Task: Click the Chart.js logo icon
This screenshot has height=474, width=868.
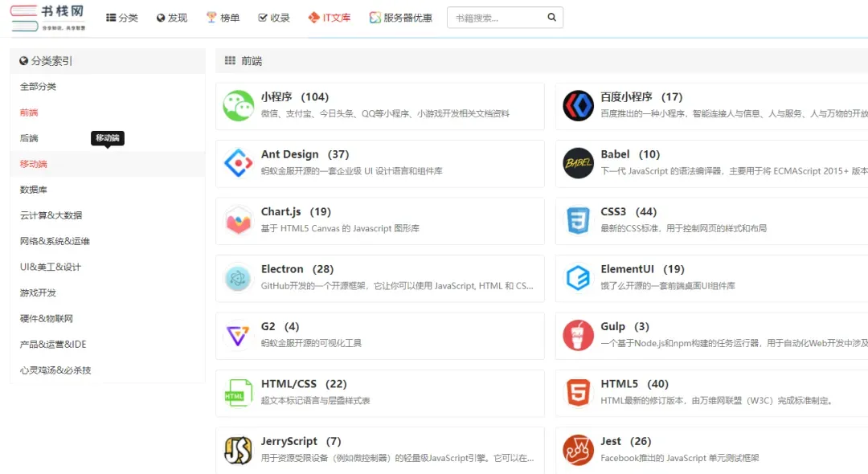Action: click(238, 221)
